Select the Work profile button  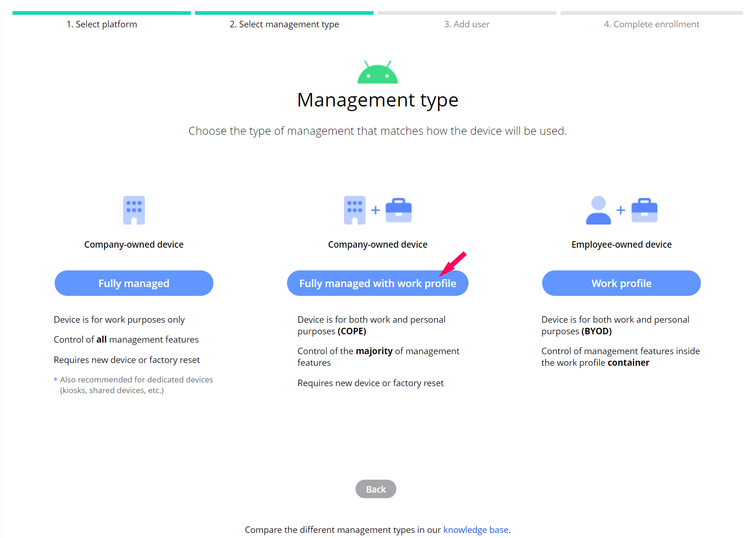point(621,283)
